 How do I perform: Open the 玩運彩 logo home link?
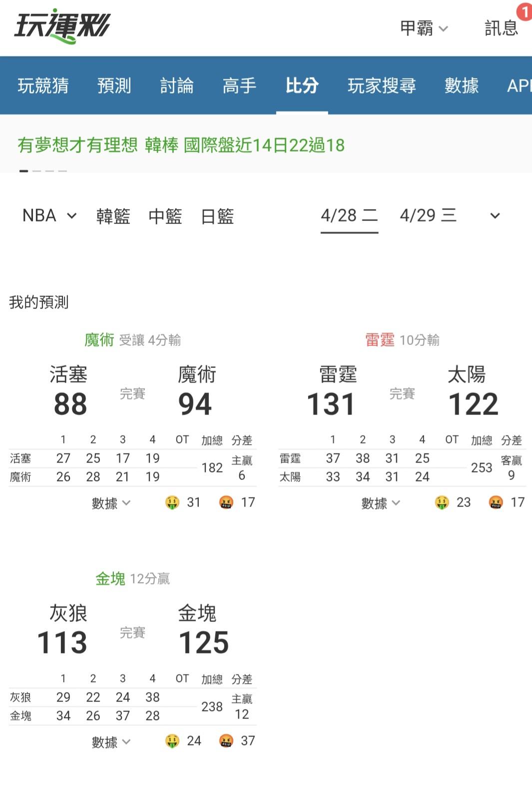[62, 26]
